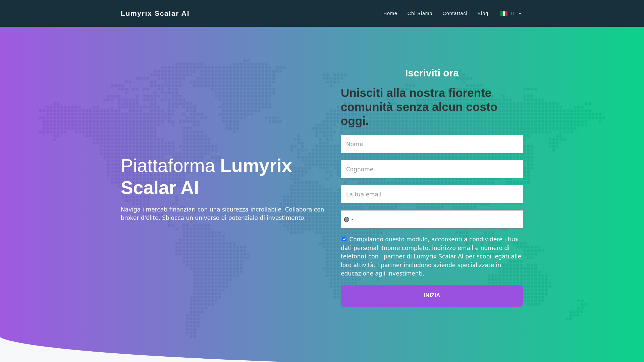Viewport: 644px width, 362px height.
Task: Focus the Cognome input field
Action: pyautogui.click(x=432, y=169)
